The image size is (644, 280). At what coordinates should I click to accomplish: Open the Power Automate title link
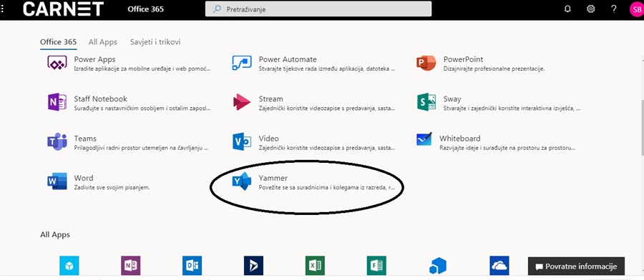[x=288, y=59]
